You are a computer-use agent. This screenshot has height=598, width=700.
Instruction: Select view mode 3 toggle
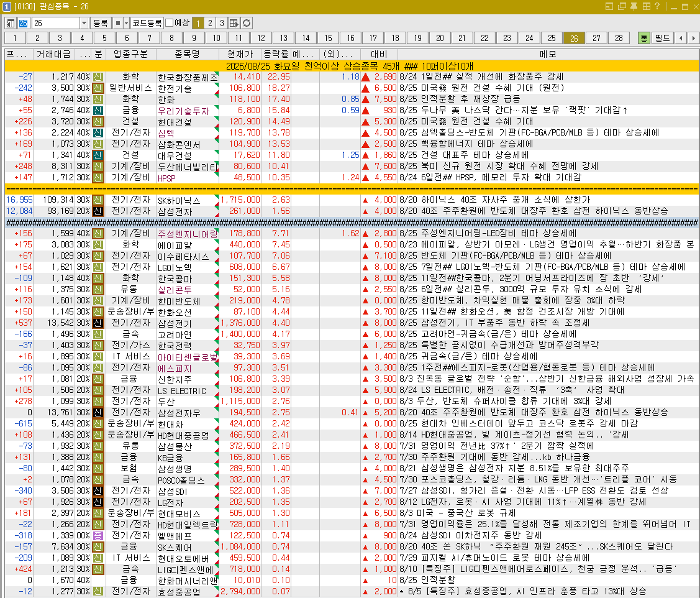coord(222,23)
